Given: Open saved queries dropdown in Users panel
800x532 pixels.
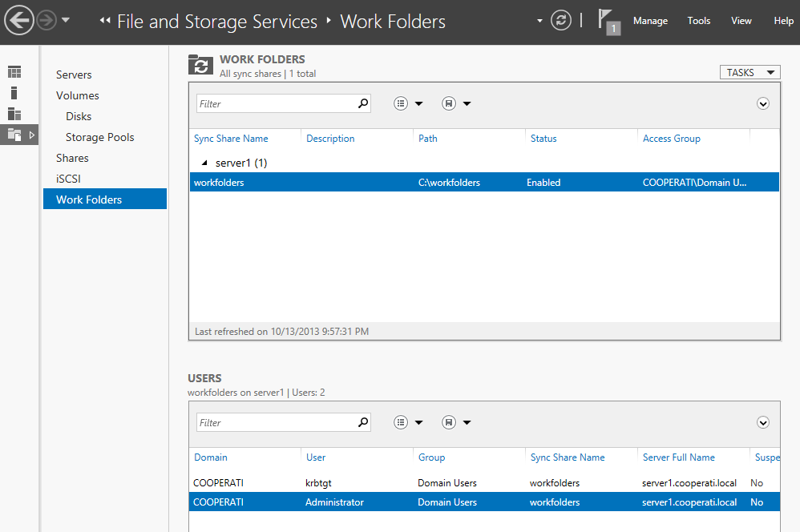Looking at the screenshot, I should [455, 422].
